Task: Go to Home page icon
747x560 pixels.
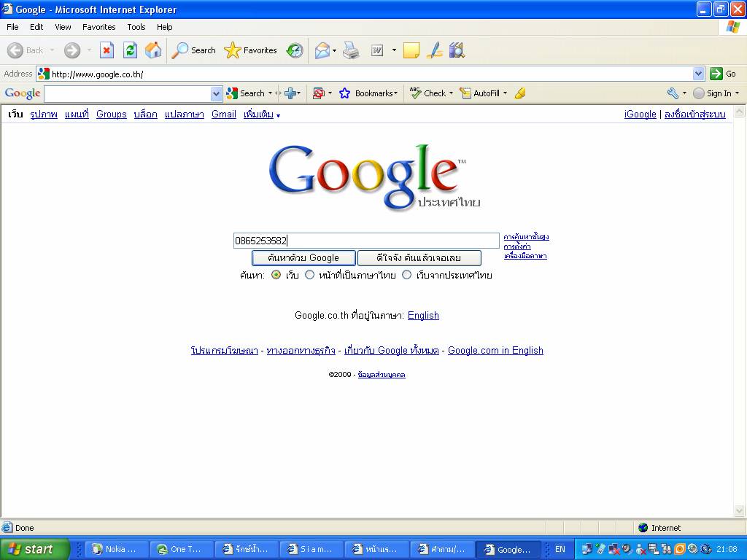Action: click(153, 50)
